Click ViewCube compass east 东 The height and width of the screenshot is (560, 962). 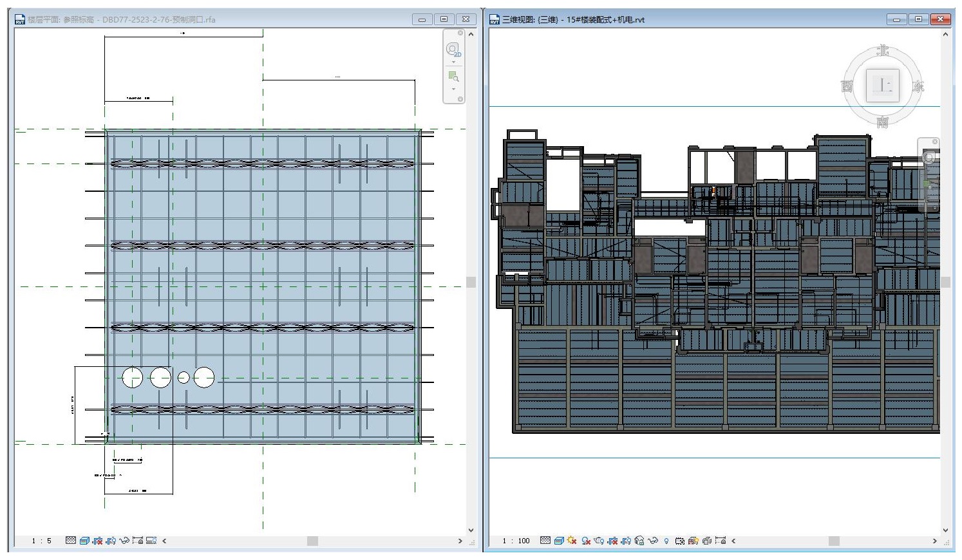click(x=918, y=86)
